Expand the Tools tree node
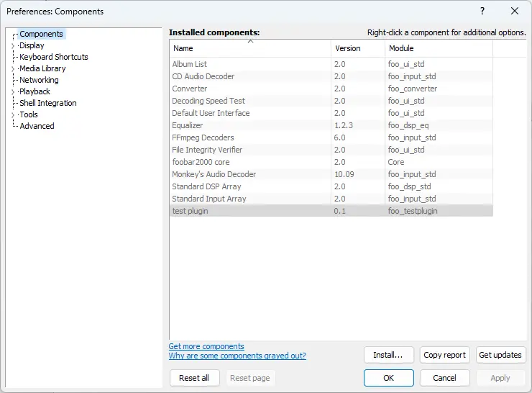Screen dimensions: 532x393 (x=13, y=115)
